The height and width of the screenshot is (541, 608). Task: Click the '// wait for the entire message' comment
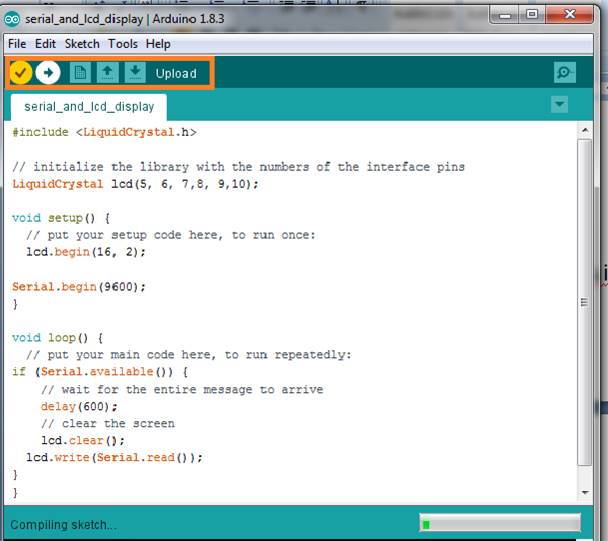point(182,389)
